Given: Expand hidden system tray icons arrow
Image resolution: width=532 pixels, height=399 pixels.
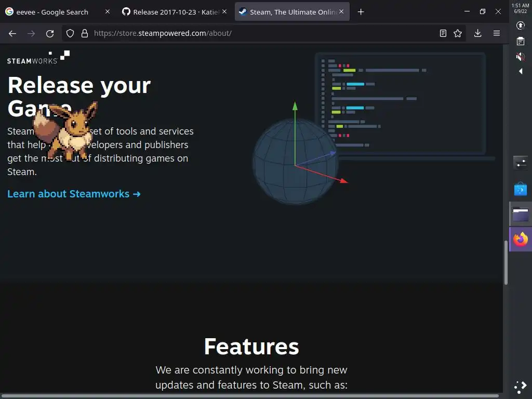Looking at the screenshot, I should point(521,71).
